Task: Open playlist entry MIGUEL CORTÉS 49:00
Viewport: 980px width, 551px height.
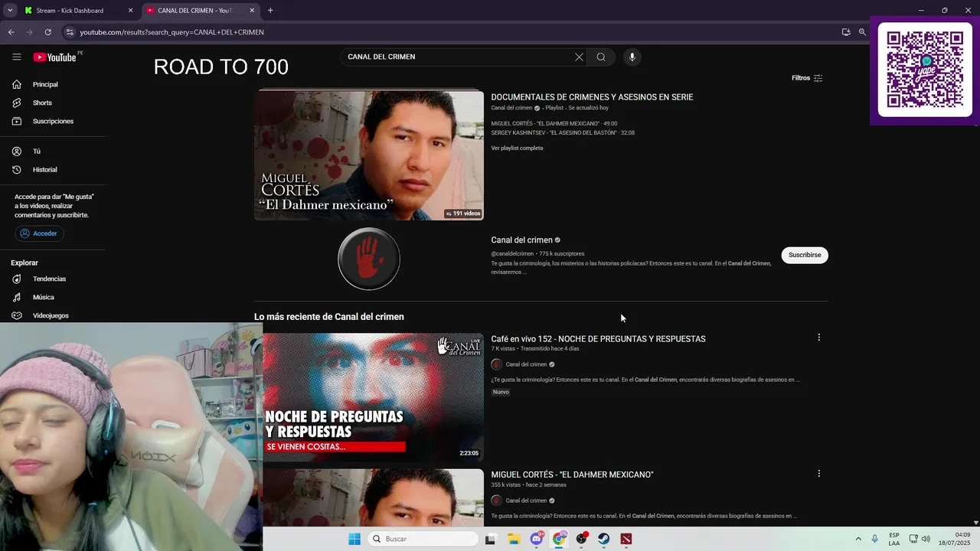Action: (x=554, y=123)
